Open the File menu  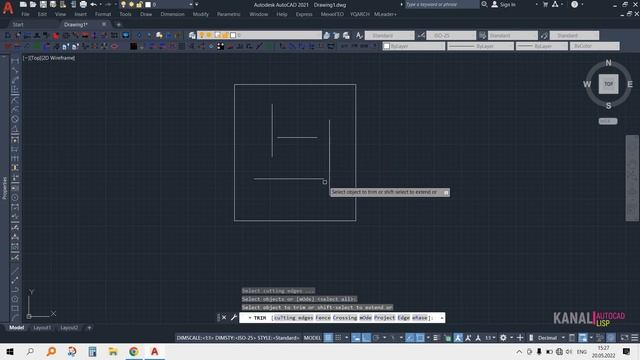(25, 14)
